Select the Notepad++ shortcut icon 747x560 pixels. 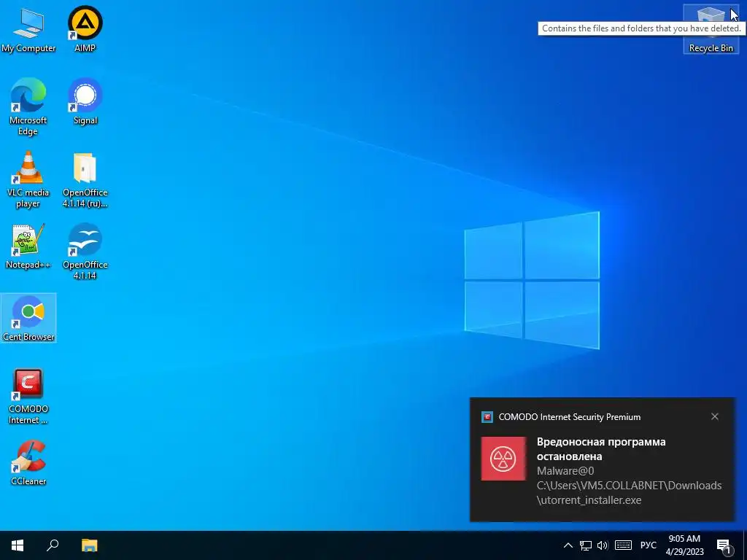pos(28,246)
